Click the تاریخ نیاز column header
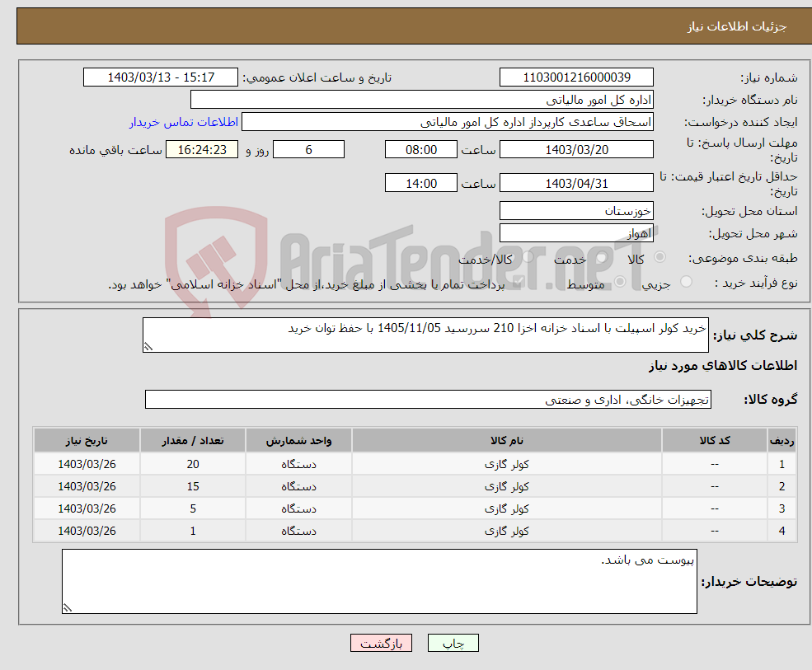This screenshot has height=670, width=812. tap(87, 441)
